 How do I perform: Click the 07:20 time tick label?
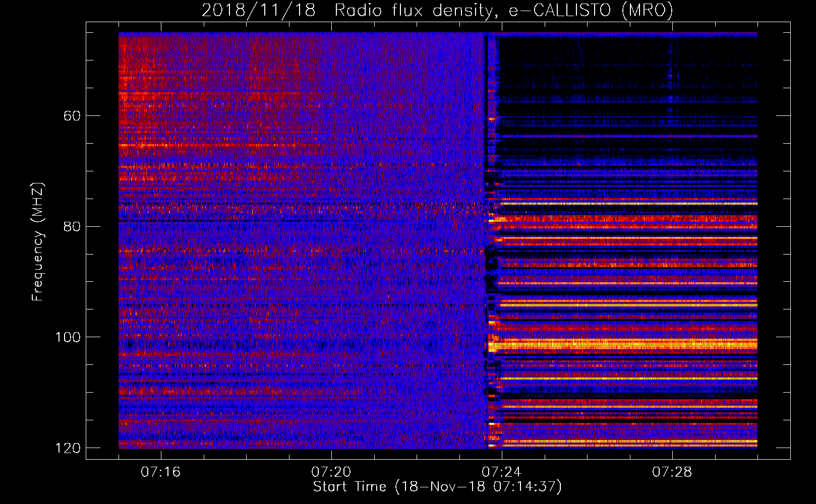click(331, 472)
